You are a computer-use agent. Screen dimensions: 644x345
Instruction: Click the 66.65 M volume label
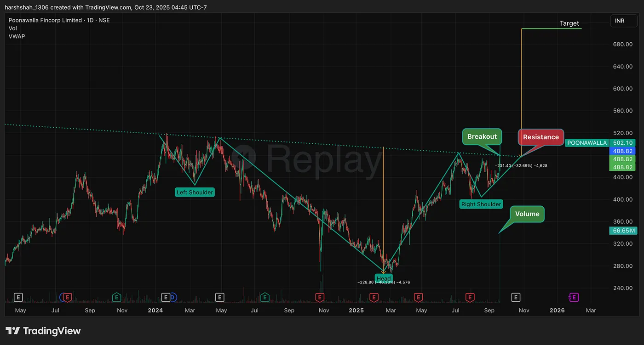click(623, 231)
